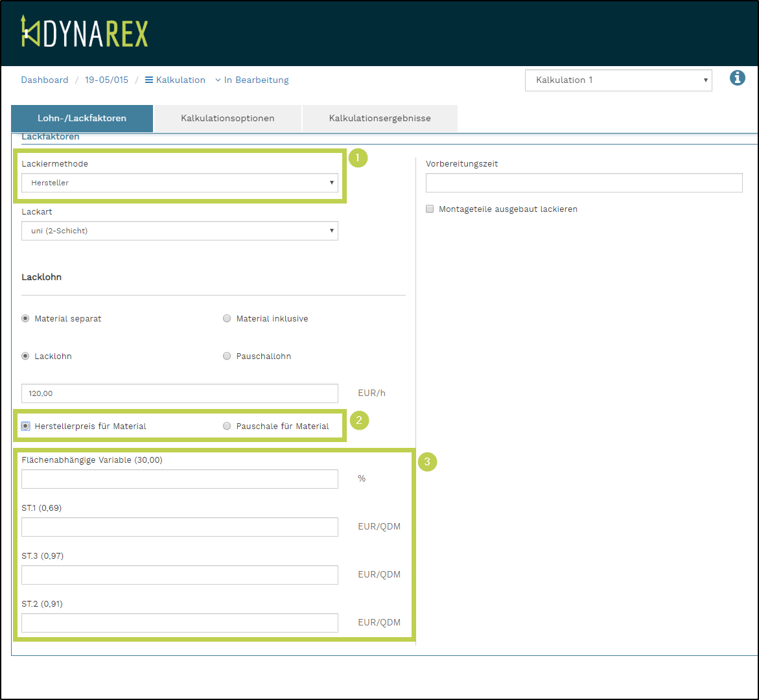Expand the In Bearbeitung status dropdown
This screenshot has height=700, width=759.
coord(251,80)
